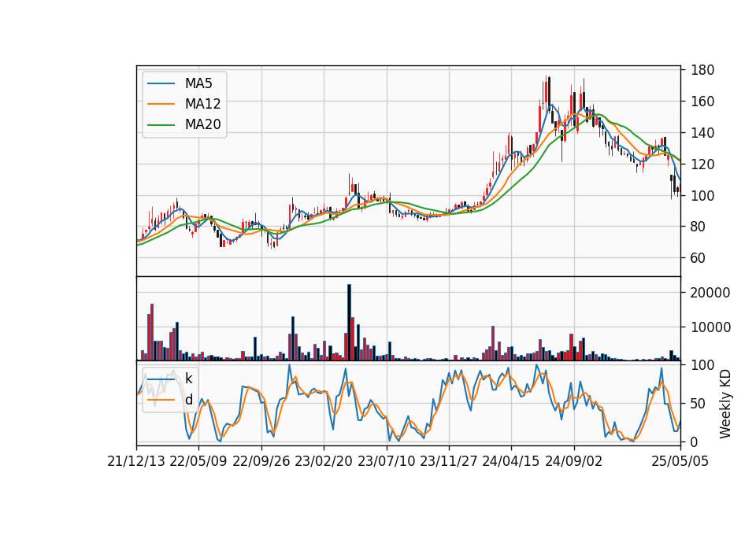Click the k legend label in KD panel
This screenshot has width=756, height=543.
click(x=188, y=379)
